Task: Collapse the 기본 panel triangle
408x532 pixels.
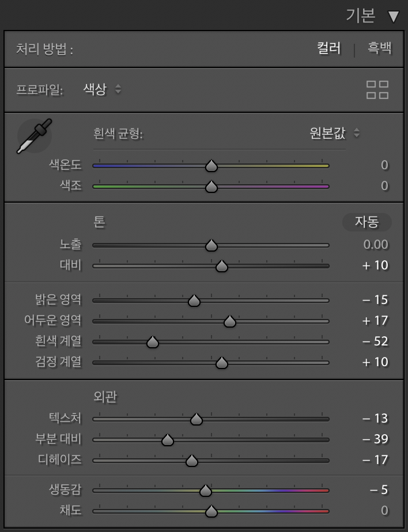Action: click(394, 17)
